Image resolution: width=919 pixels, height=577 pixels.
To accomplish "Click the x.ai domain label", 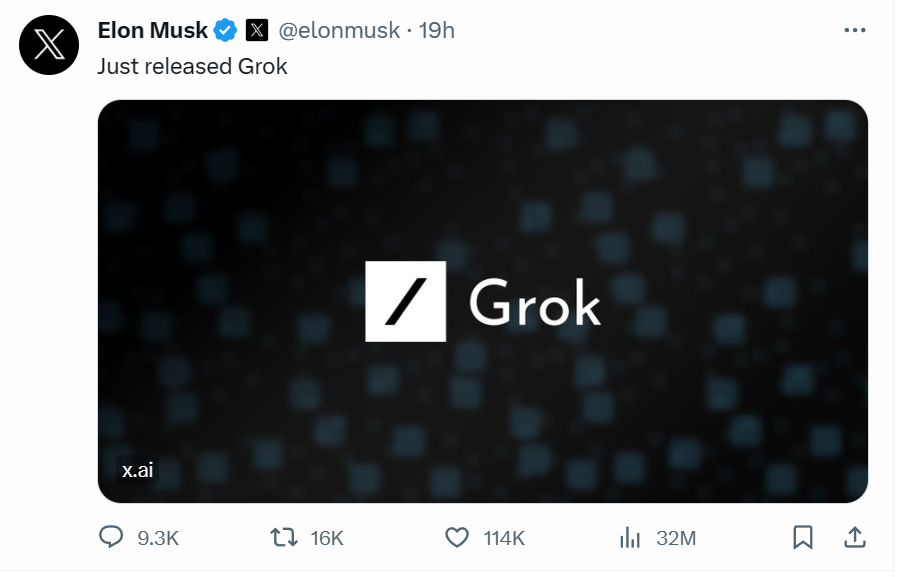I will coord(138,470).
